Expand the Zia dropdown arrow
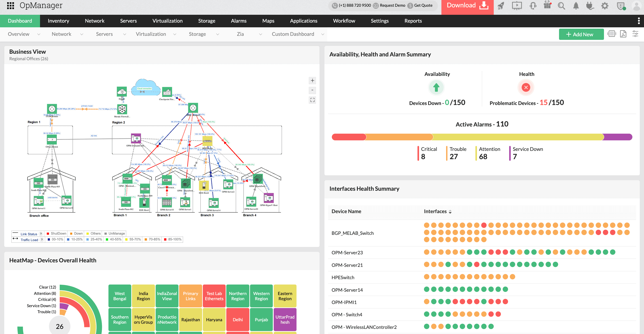 click(261, 34)
